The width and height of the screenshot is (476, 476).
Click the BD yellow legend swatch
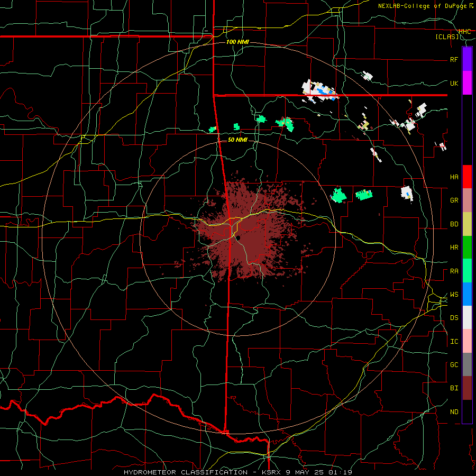pyautogui.click(x=467, y=224)
